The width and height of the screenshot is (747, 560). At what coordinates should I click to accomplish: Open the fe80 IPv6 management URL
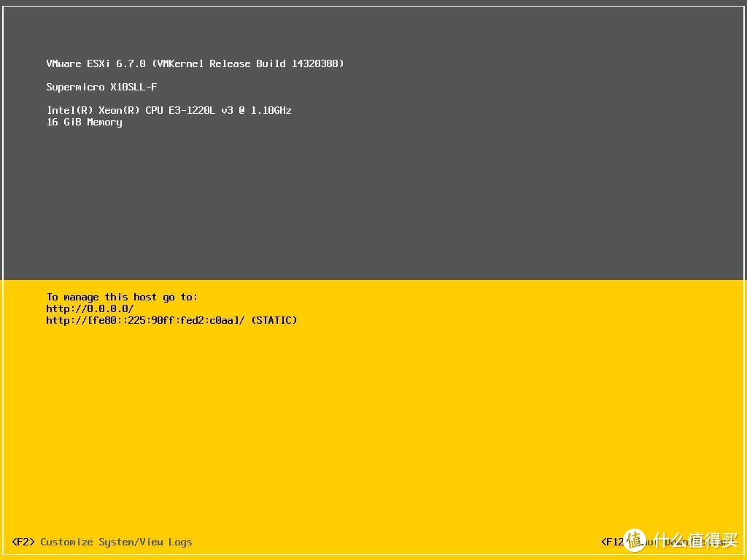tap(145, 320)
